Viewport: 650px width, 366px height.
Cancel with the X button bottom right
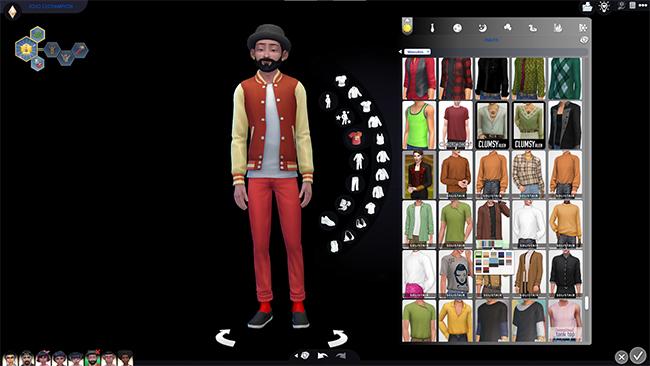tap(621, 357)
